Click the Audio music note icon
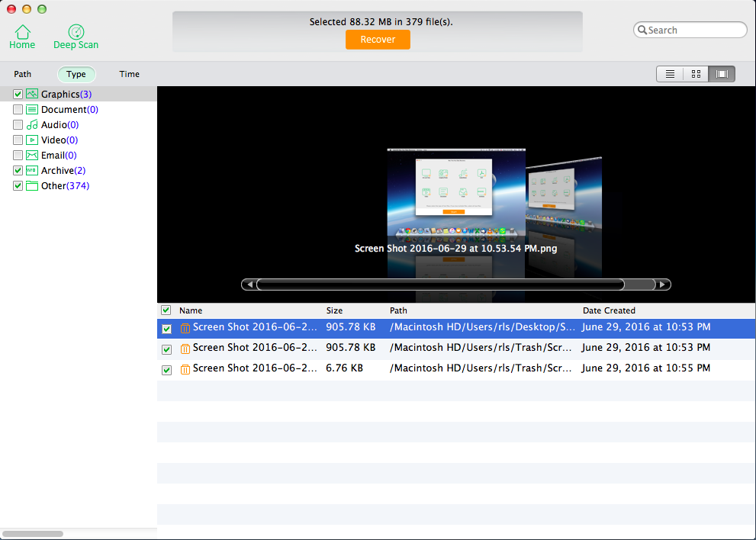Image resolution: width=756 pixels, height=540 pixels. (x=32, y=124)
